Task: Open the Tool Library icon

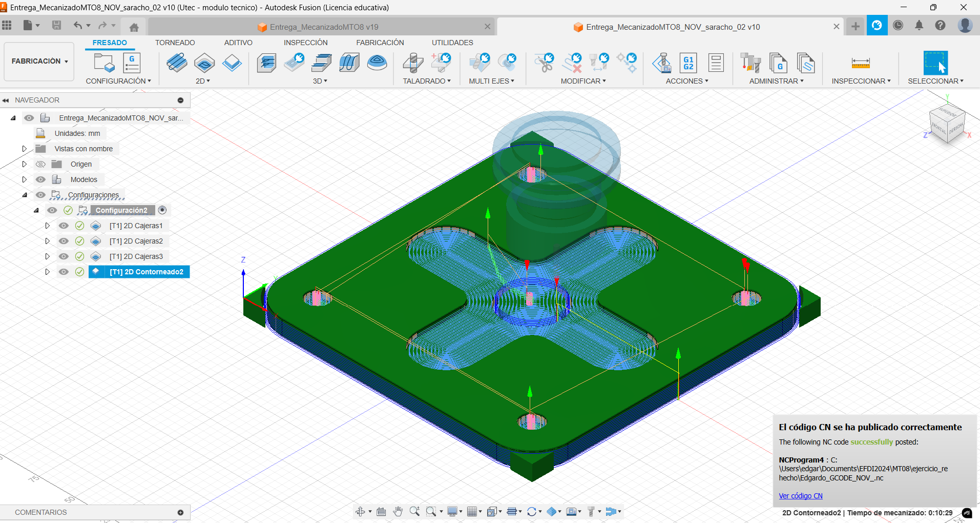Action: [x=750, y=63]
